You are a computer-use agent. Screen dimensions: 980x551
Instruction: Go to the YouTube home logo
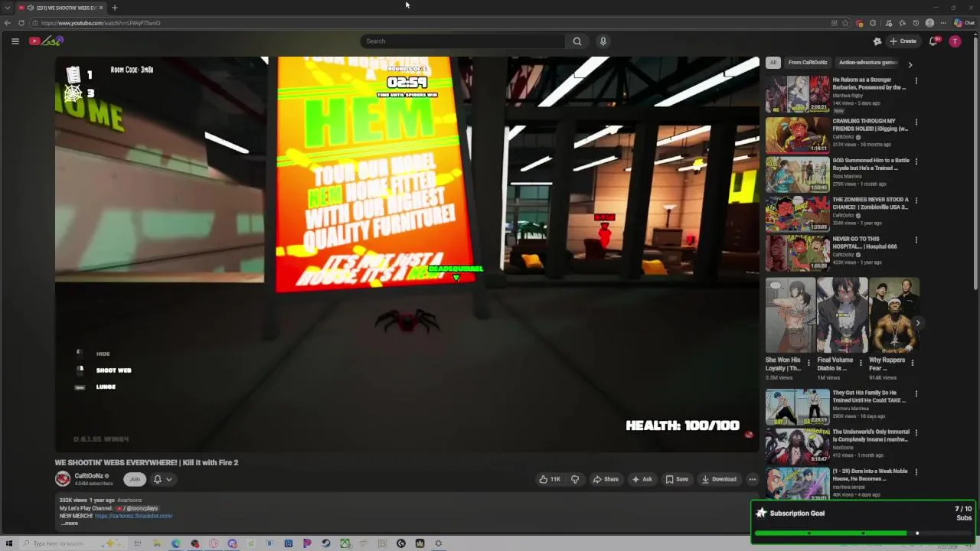(46, 41)
